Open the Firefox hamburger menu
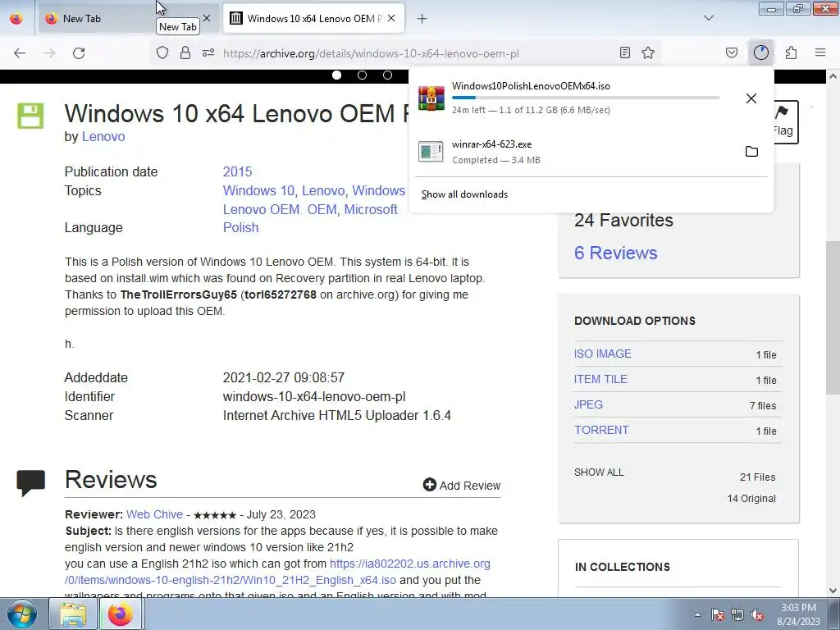The height and width of the screenshot is (630, 840). coord(820,52)
